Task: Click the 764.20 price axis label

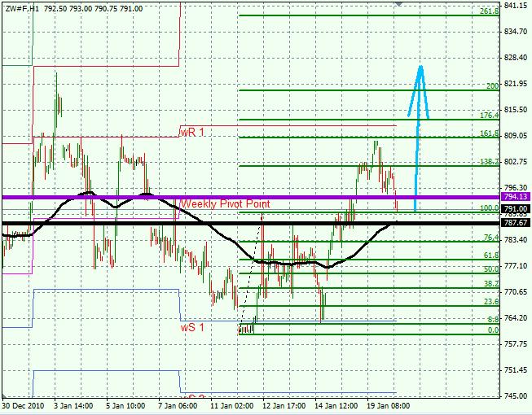Action: [516, 318]
